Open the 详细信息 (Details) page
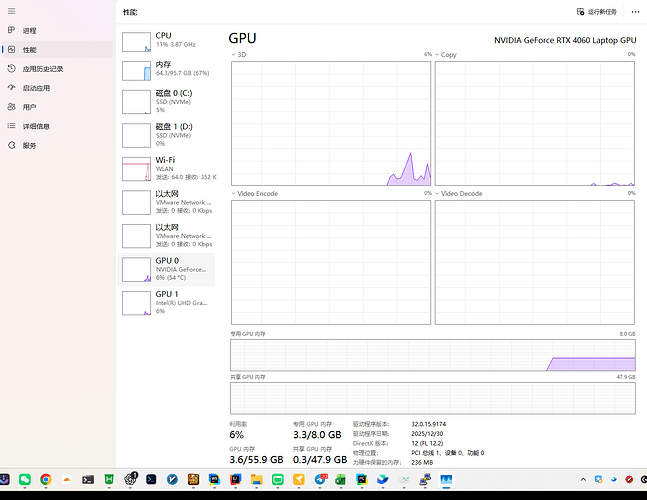Screen dimensions: 647x500 (57, 126)
